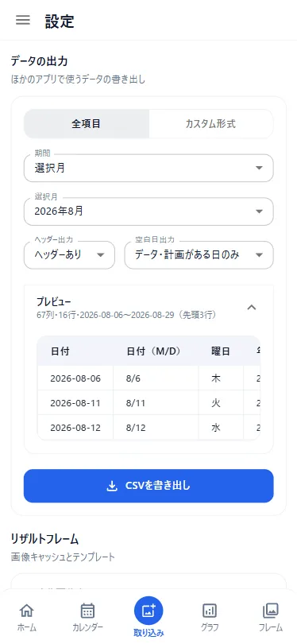The width and height of the screenshot is (297, 644).
Task: Click the 設定 page title
Action: coord(60,21)
